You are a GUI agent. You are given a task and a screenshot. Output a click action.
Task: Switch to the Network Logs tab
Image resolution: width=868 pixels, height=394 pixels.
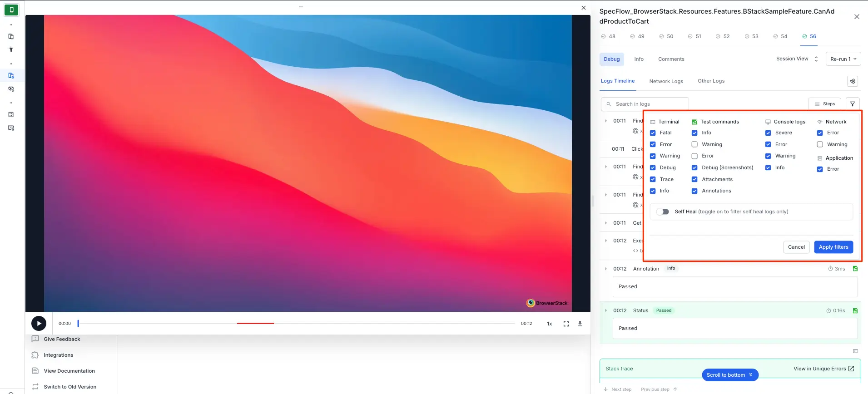666,81
